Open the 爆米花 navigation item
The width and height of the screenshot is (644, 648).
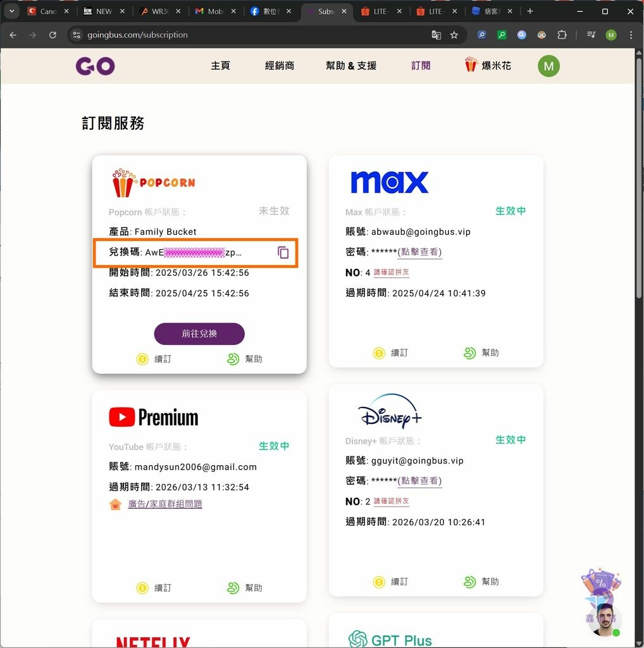(488, 65)
